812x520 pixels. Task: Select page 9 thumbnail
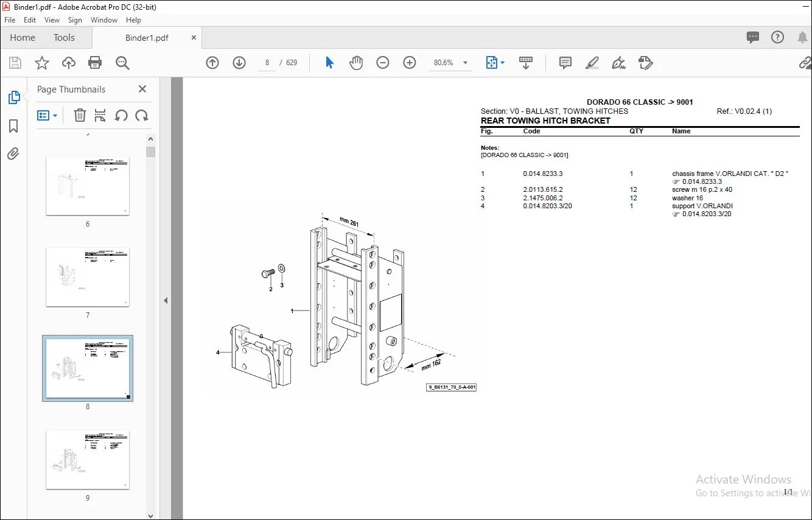click(88, 460)
